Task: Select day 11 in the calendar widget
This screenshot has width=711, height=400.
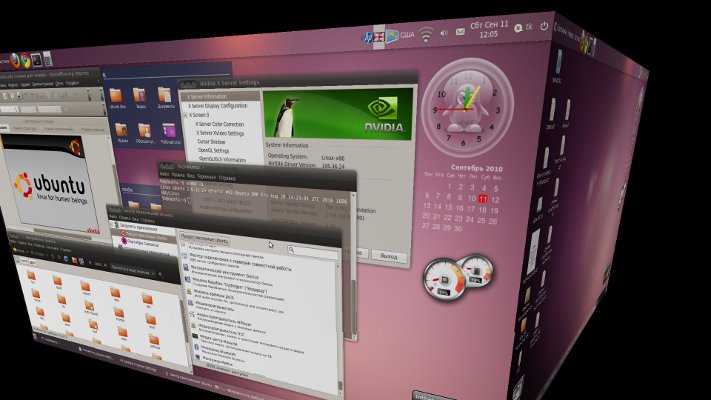Action: pyautogui.click(x=482, y=199)
